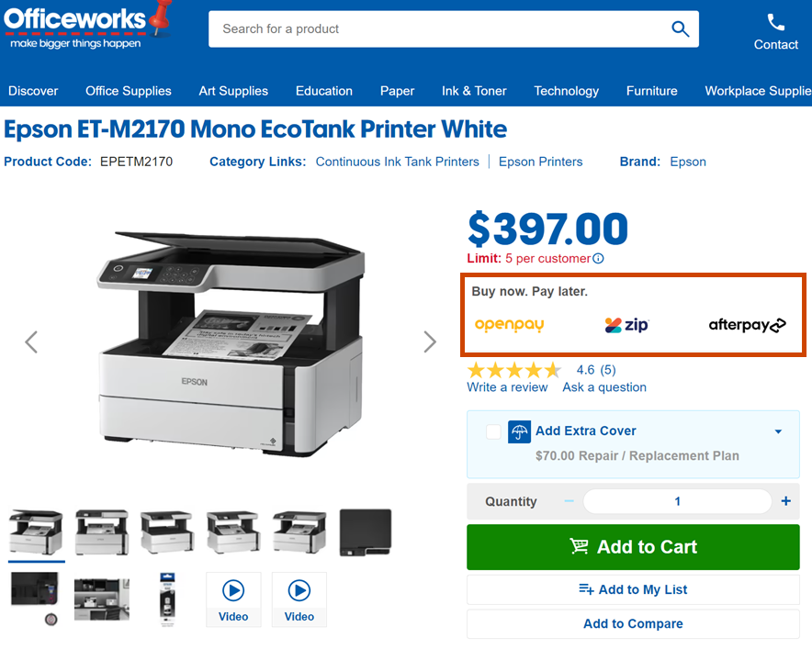Go to next product image arrow
This screenshot has height=649, width=812.
click(430, 342)
